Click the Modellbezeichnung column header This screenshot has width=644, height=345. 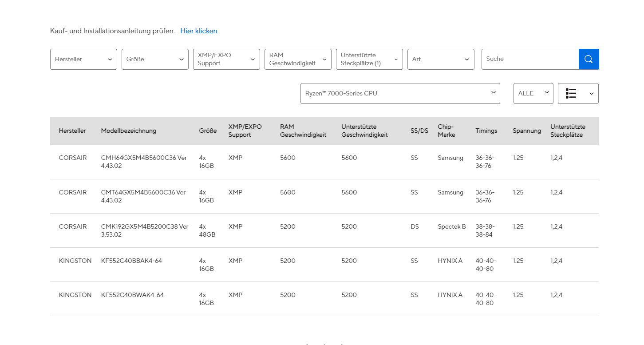tap(128, 131)
